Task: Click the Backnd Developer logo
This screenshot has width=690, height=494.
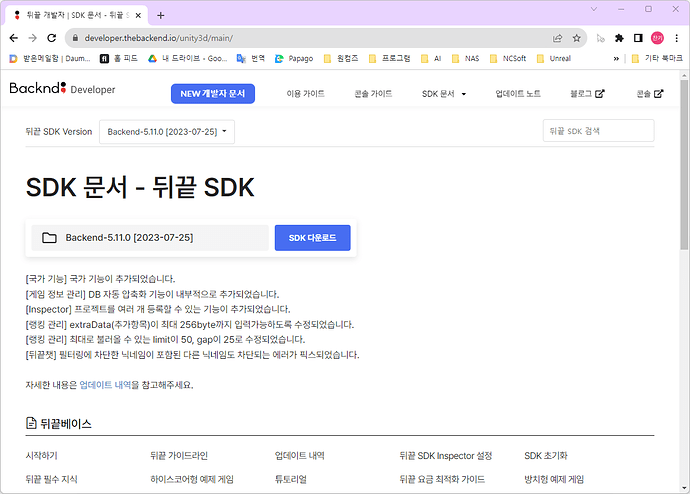Action: click(x=62, y=88)
